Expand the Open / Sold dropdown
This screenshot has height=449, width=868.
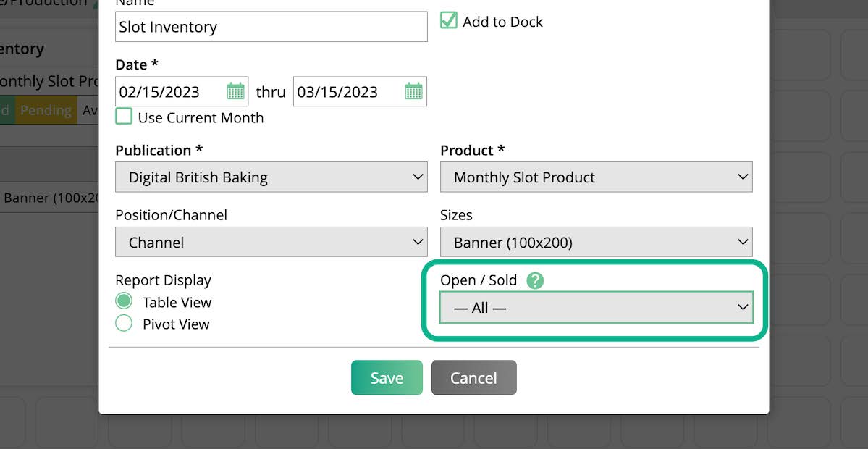click(596, 308)
